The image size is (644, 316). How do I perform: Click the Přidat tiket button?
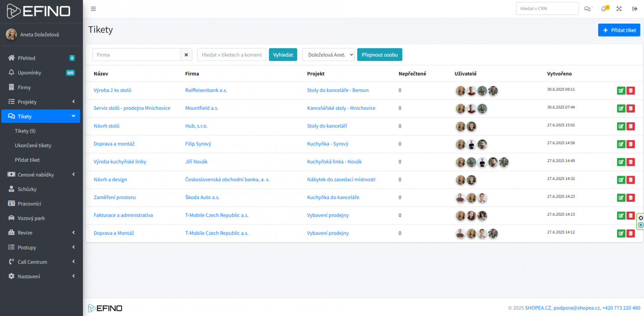(619, 30)
